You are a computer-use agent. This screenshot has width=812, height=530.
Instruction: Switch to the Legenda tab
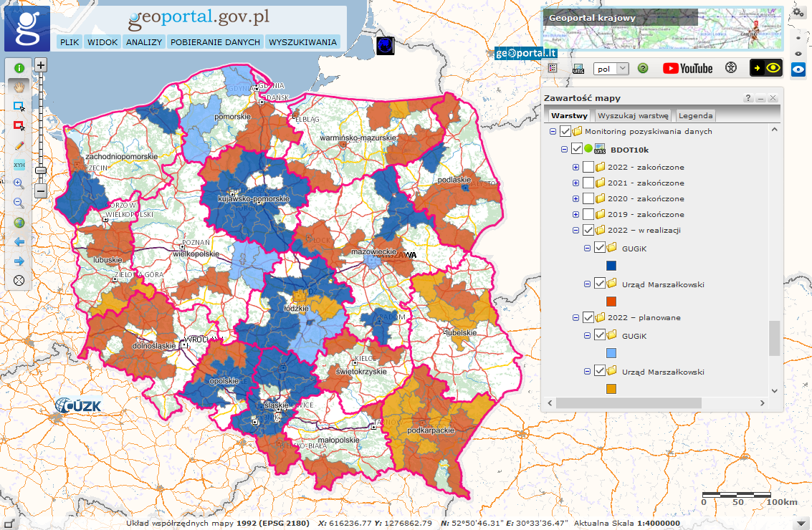click(695, 115)
